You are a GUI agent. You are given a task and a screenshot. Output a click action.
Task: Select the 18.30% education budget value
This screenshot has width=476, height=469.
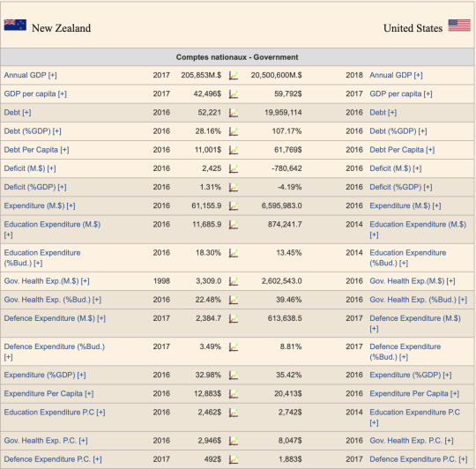208,252
